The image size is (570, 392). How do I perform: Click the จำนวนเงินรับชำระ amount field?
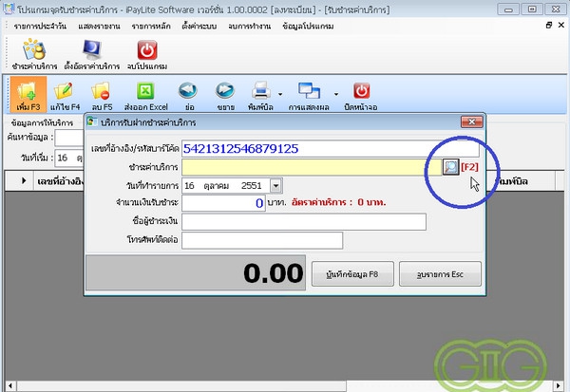(x=223, y=203)
